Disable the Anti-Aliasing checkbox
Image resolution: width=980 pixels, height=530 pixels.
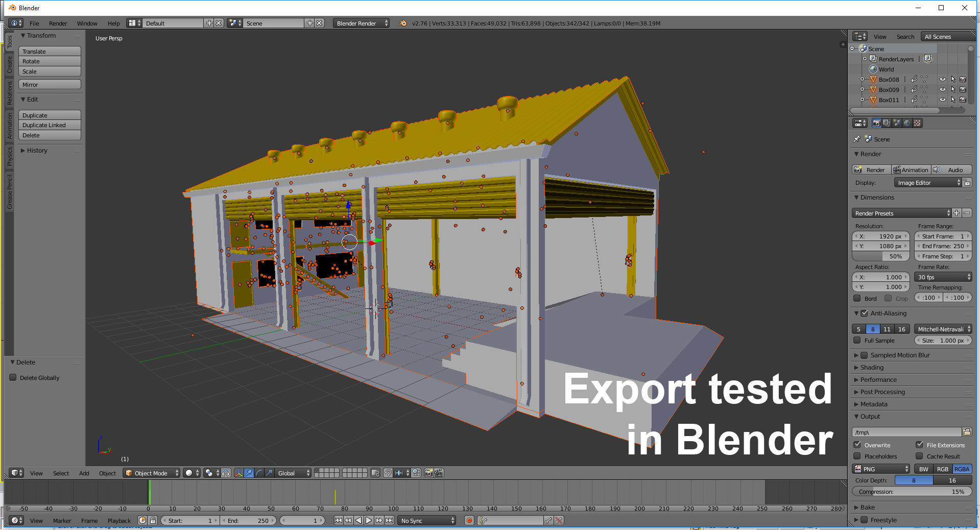click(864, 313)
